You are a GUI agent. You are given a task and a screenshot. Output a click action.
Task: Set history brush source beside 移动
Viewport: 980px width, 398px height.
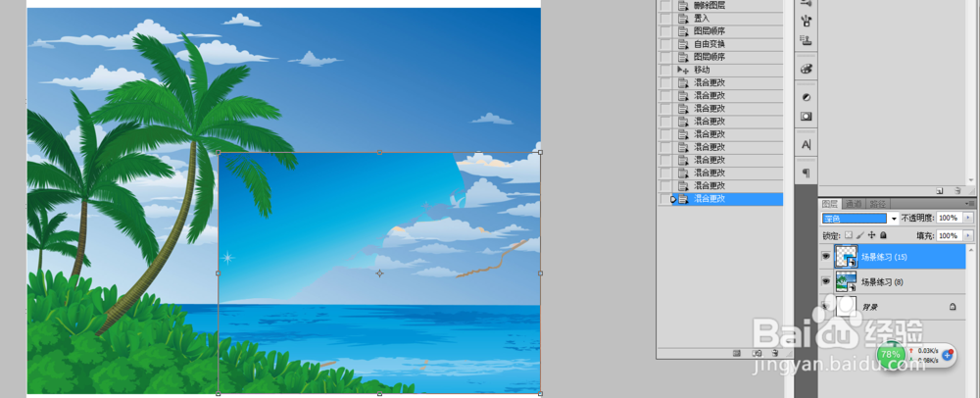665,70
